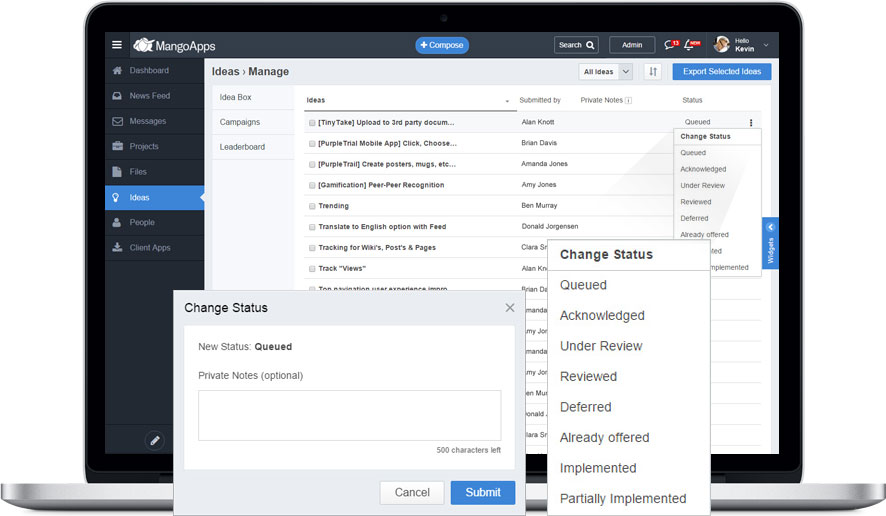886x516 pixels.
Task: Choose Partially Implemented in enlarged menu
Action: [623, 498]
